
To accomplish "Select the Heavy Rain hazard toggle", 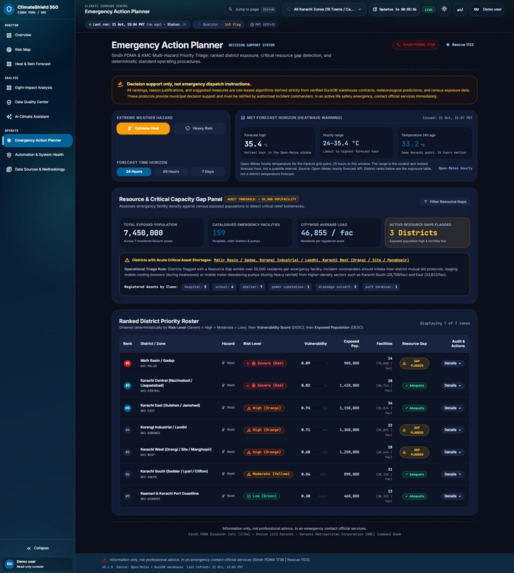I will coord(199,128).
